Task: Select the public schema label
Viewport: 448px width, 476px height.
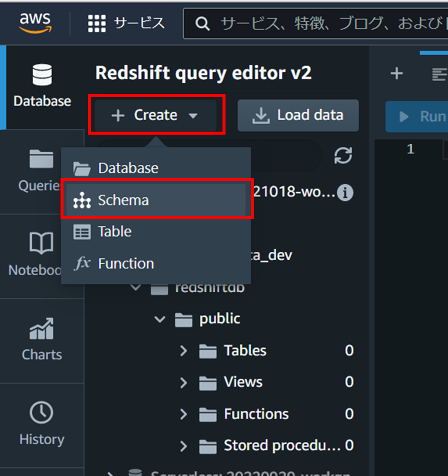Action: click(x=220, y=319)
